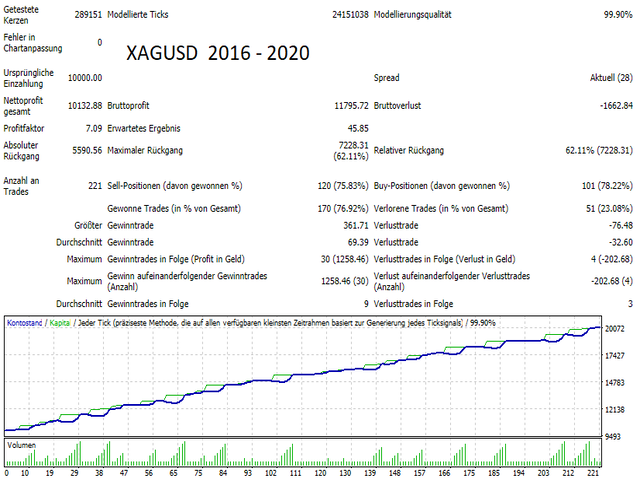The height and width of the screenshot is (480, 640).
Task: Select the consecutive loss value -202.68 (4)
Action: pos(611,282)
